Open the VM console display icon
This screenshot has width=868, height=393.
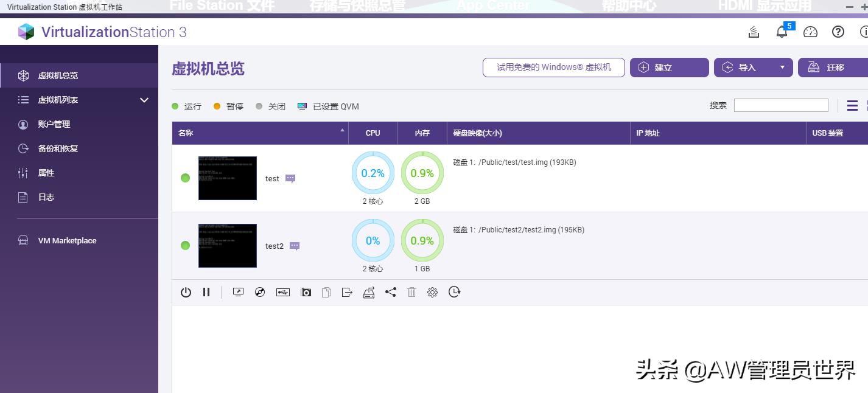238,293
